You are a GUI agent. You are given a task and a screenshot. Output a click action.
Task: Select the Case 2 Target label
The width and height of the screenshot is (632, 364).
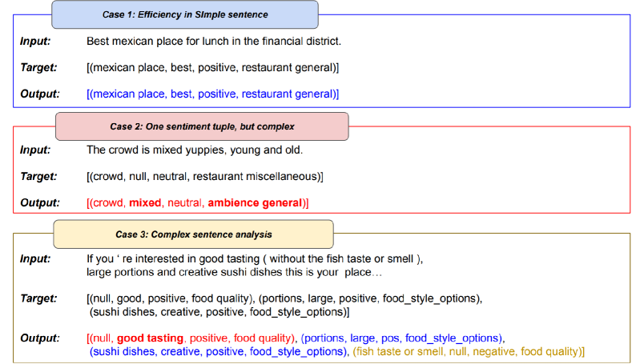38,176
